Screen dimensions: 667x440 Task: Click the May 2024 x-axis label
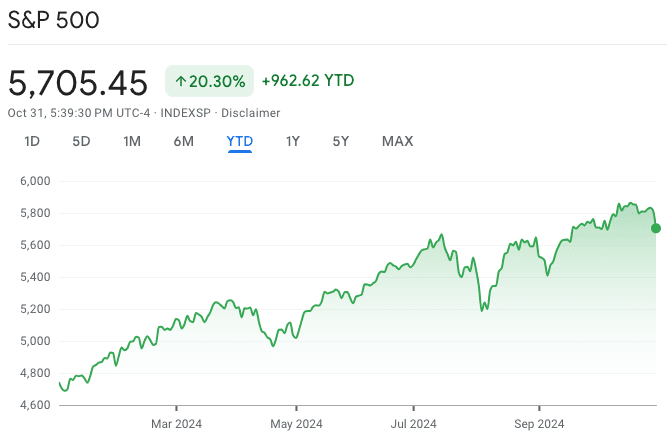(297, 424)
